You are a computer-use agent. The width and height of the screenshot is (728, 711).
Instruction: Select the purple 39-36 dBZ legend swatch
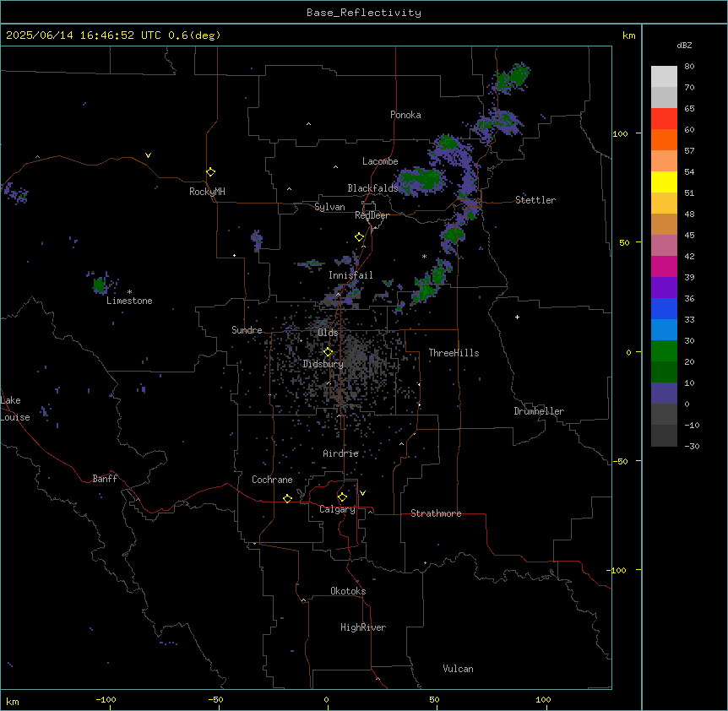point(664,288)
